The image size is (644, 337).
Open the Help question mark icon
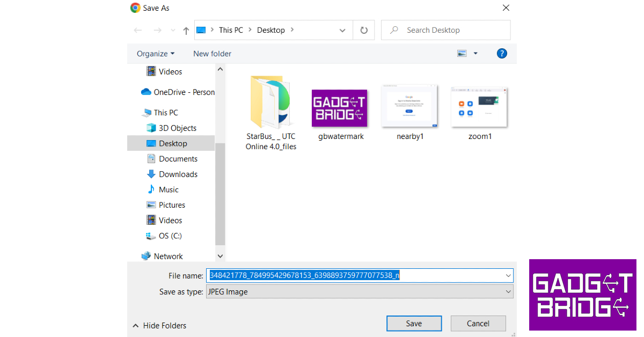[502, 53]
